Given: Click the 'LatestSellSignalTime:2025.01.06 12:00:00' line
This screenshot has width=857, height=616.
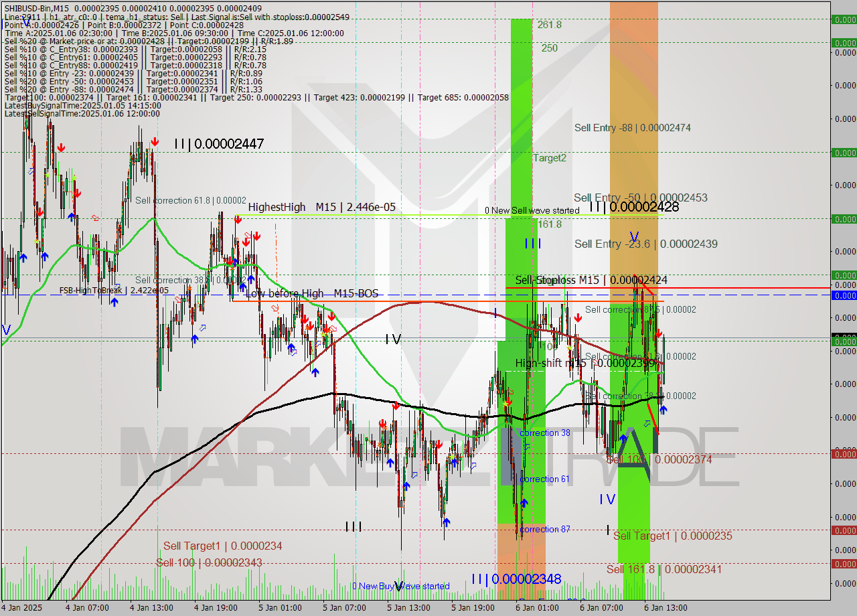Looking at the screenshot, I should click(x=82, y=114).
